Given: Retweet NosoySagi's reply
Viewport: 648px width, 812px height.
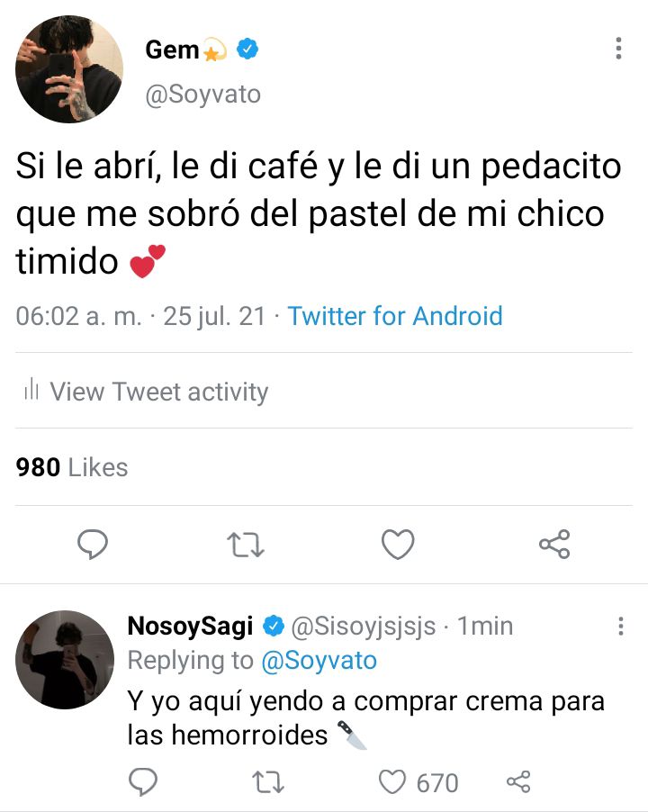Looking at the screenshot, I should (x=267, y=782).
